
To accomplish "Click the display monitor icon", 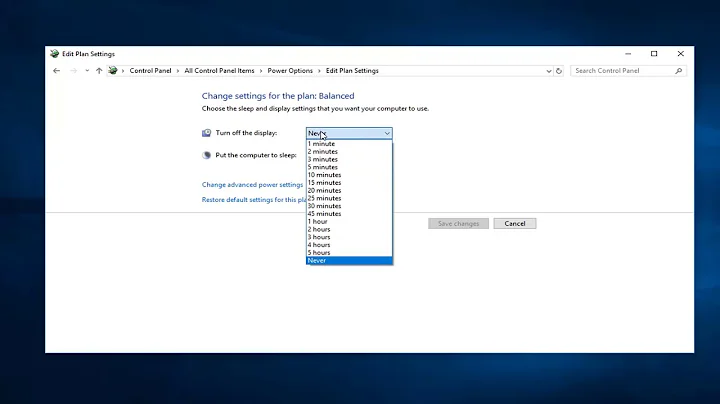I will tap(207, 133).
